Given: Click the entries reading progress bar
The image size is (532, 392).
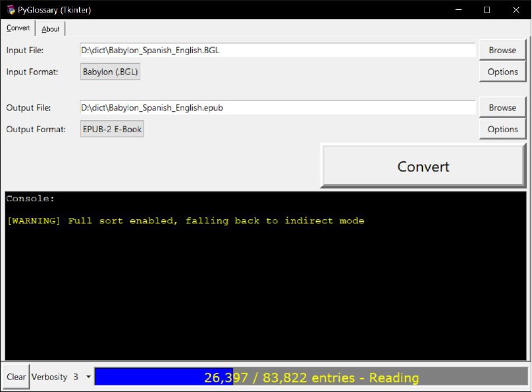Looking at the screenshot, I should 311,377.
